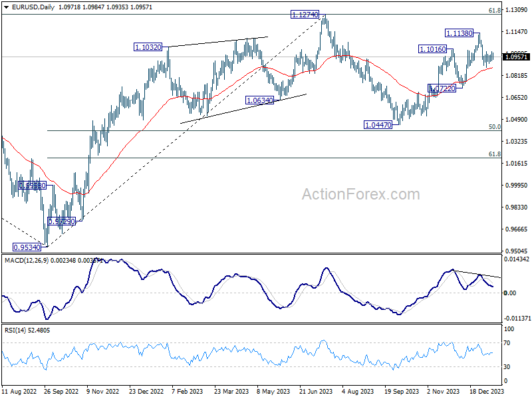Click the 23 Mar 2023 date label
The width and height of the screenshot is (532, 399).
(231, 391)
